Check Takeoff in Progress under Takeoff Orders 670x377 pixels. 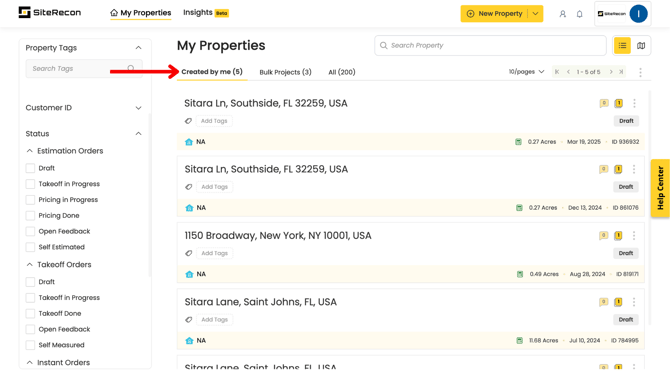[30, 297]
